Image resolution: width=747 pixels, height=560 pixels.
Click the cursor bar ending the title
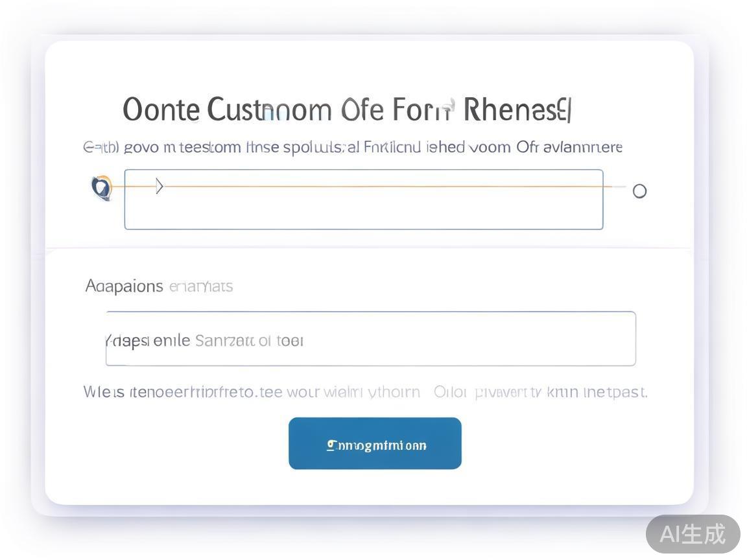(569, 110)
